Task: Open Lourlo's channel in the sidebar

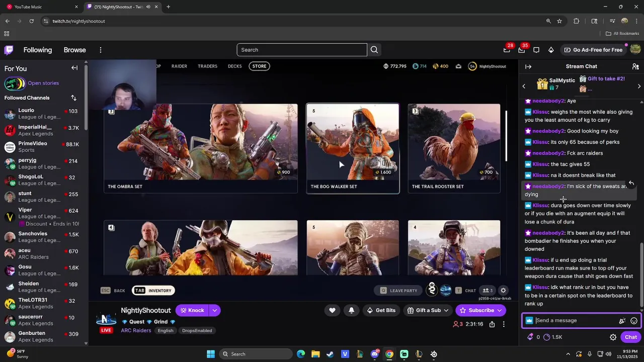Action: (42, 114)
